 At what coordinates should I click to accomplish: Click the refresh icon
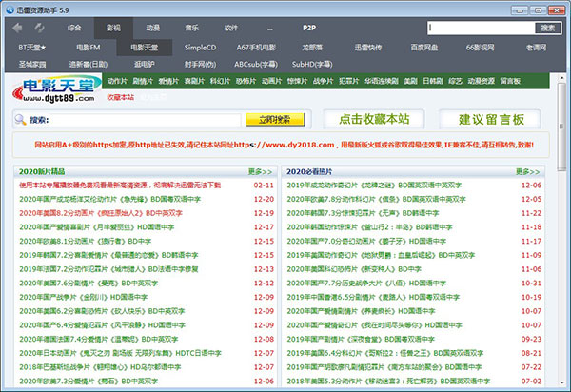[39, 28]
